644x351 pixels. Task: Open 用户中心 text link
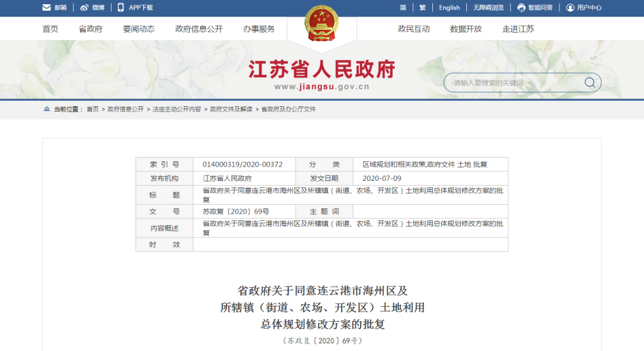(x=589, y=7)
